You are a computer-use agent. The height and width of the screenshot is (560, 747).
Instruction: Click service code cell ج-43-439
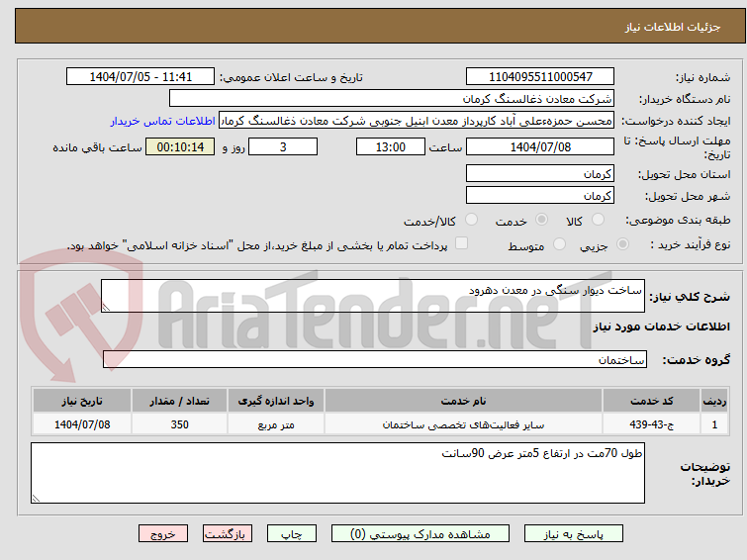(x=651, y=424)
